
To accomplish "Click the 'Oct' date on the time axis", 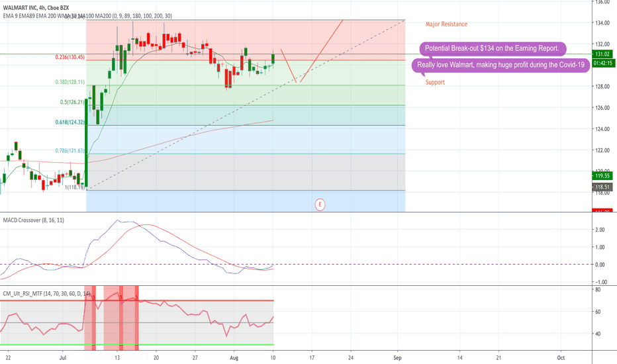I will click(x=561, y=357).
